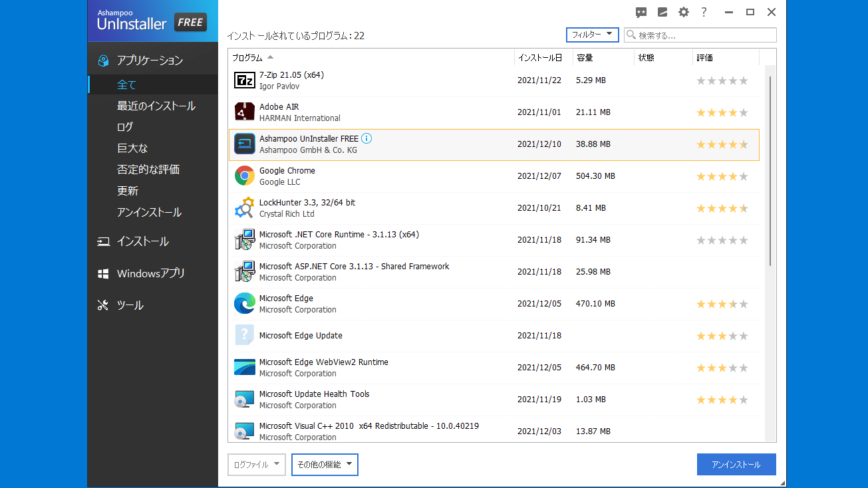Click the Microsoft .NET Core Runtime icon
Viewport: 868px width, 488px height.
(x=245, y=240)
